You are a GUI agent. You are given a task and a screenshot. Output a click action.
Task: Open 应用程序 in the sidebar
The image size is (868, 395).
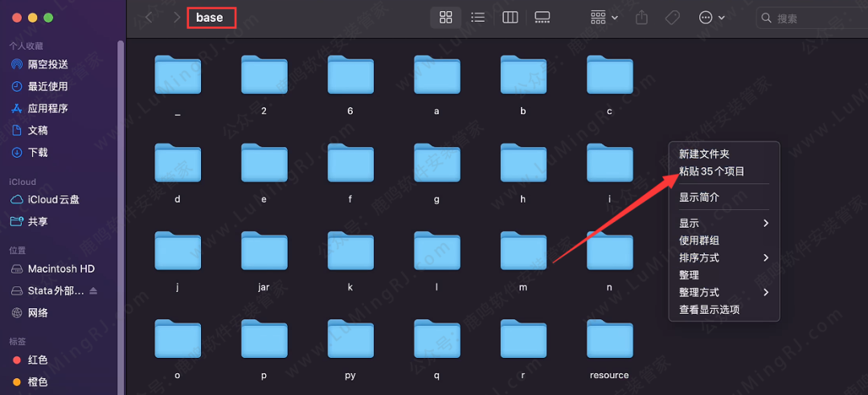pyautogui.click(x=47, y=109)
